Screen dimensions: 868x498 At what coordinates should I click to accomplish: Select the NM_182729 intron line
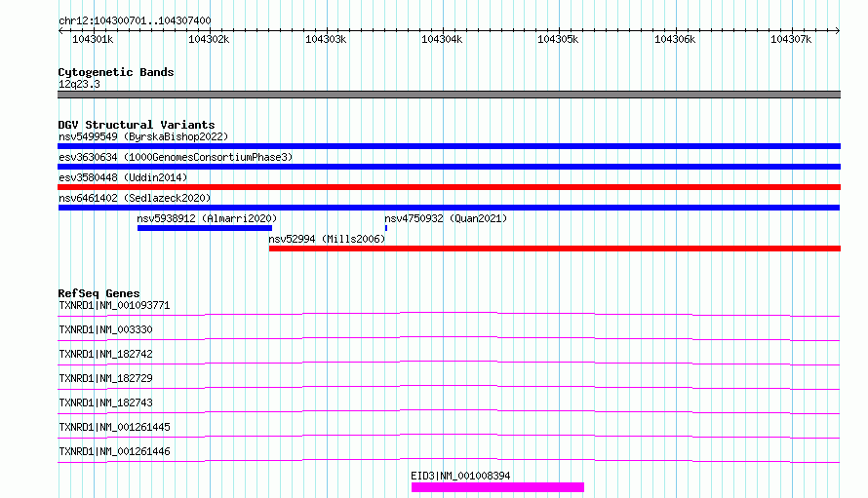point(449,387)
